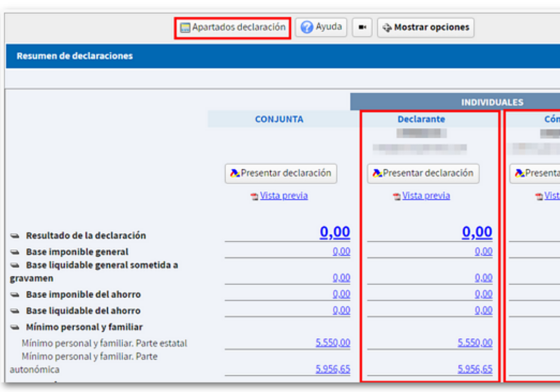This screenshot has height=392, width=560.
Task: Click question mark icon on Ayuda
Action: [x=307, y=28]
